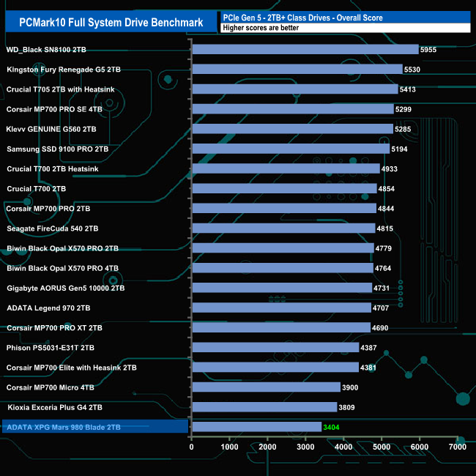Click the 0 axis label
Viewport: 476px width, 476px height.
click(192, 447)
